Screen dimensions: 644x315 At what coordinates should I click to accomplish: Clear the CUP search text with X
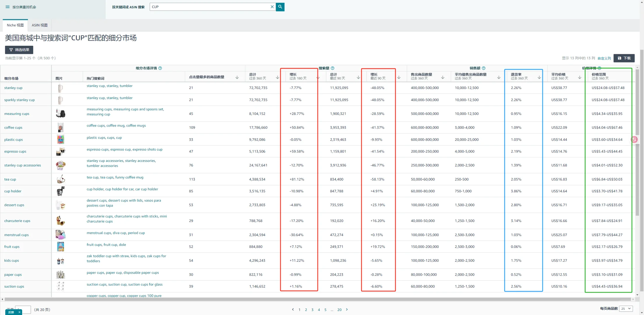pos(272,7)
